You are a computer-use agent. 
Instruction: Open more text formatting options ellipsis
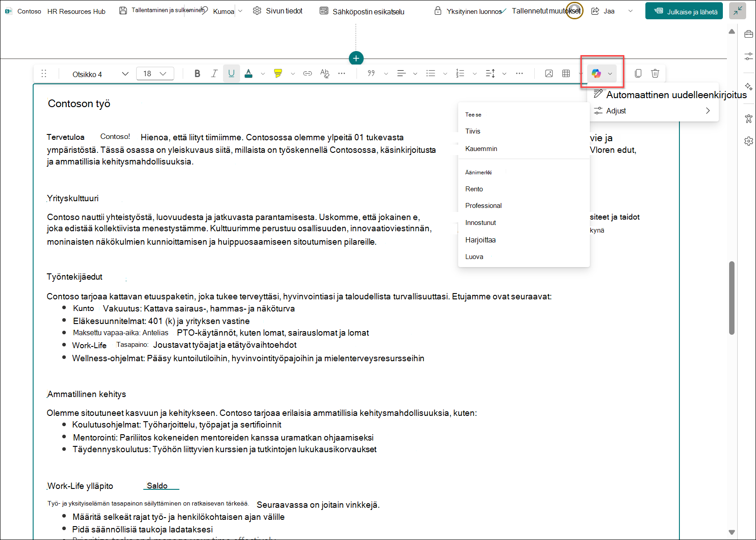pyautogui.click(x=342, y=73)
